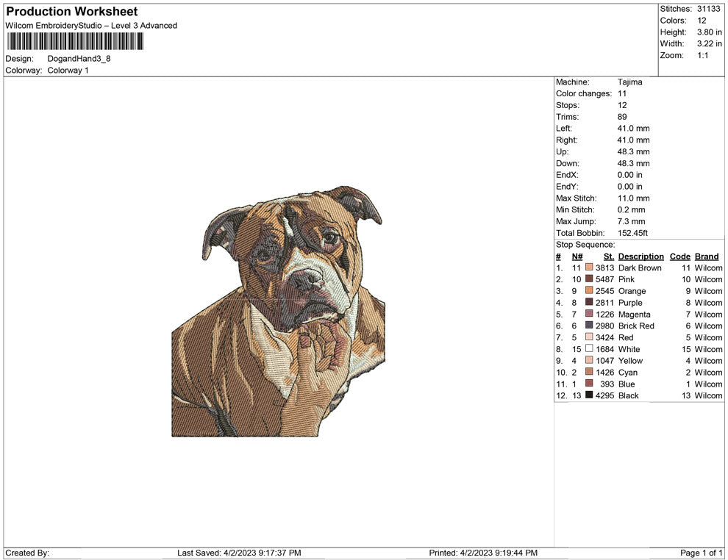The image size is (728, 560).
Task: Click the Brand column header
Action: click(707, 256)
